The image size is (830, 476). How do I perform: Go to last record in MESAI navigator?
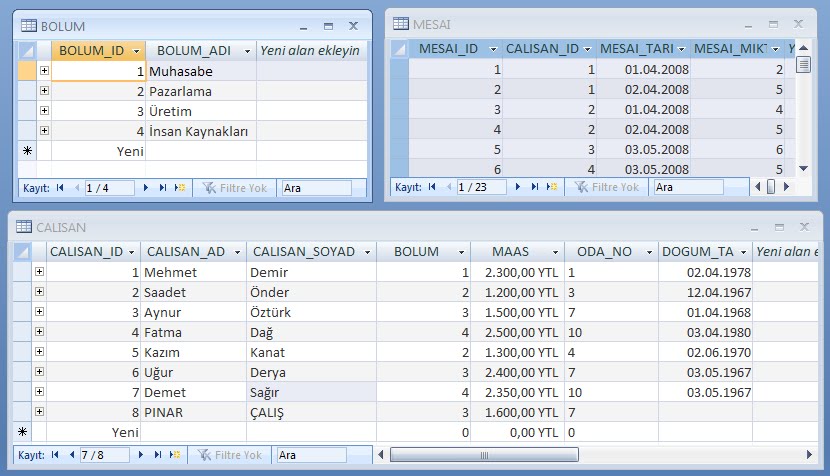tap(535, 186)
